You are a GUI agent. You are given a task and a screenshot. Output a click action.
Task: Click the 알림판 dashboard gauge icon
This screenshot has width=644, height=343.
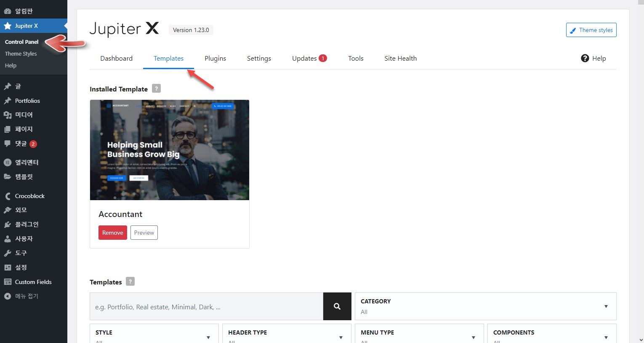click(8, 11)
